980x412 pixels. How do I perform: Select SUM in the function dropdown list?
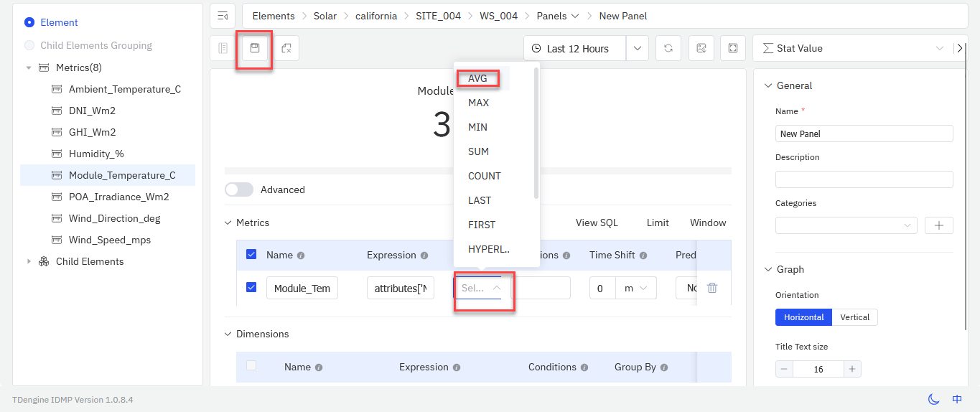click(478, 151)
